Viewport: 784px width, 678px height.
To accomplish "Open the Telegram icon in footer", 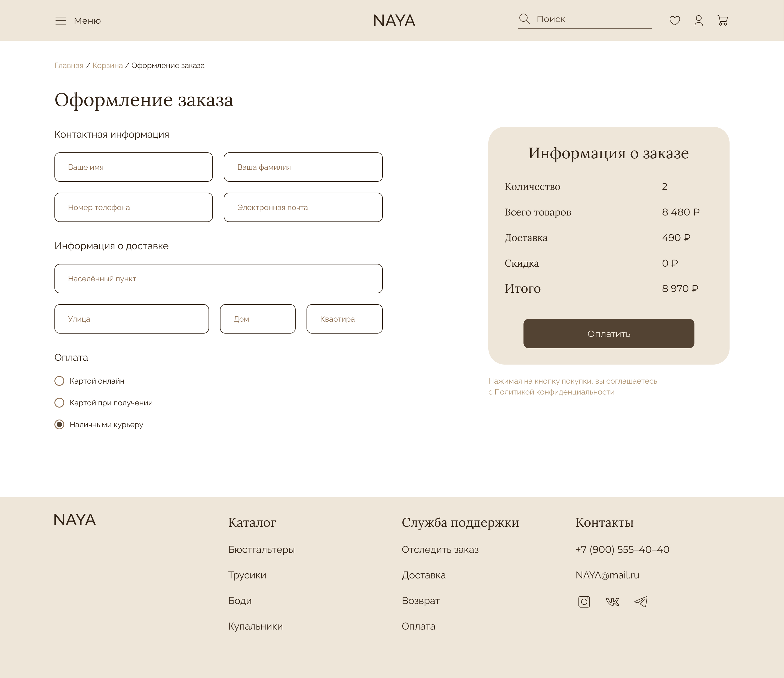I will point(641,602).
